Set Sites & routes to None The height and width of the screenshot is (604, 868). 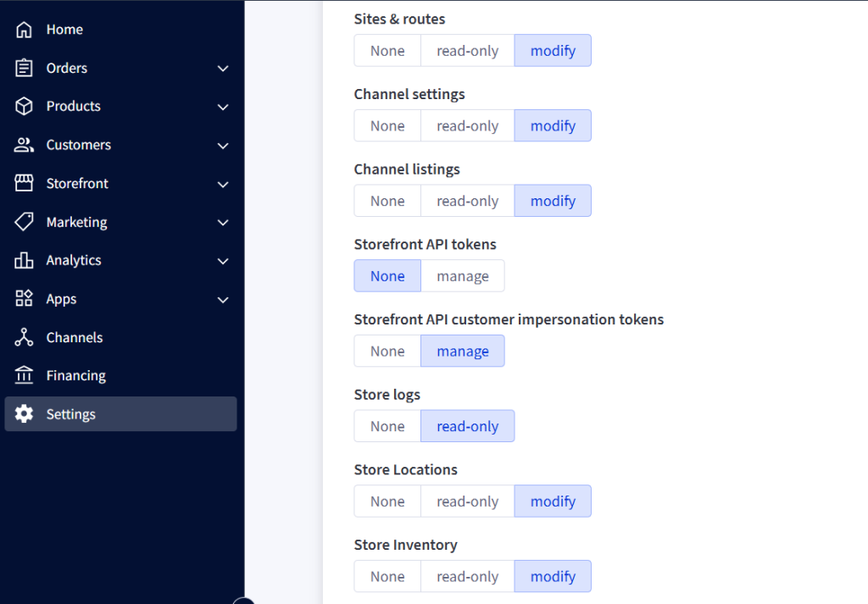click(387, 51)
